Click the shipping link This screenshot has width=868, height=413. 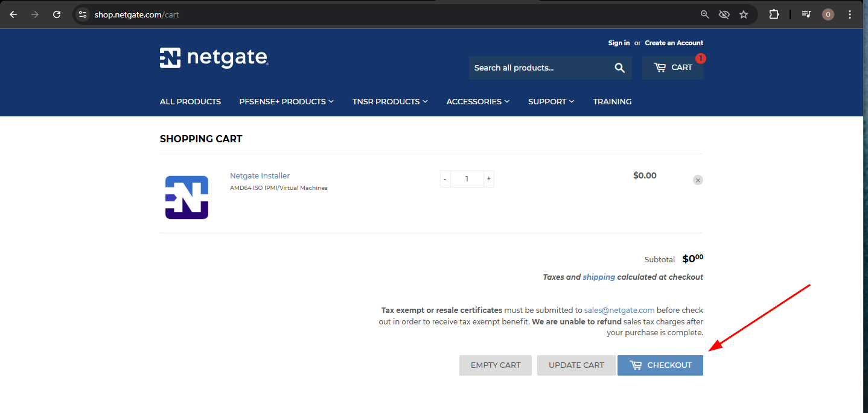point(599,277)
